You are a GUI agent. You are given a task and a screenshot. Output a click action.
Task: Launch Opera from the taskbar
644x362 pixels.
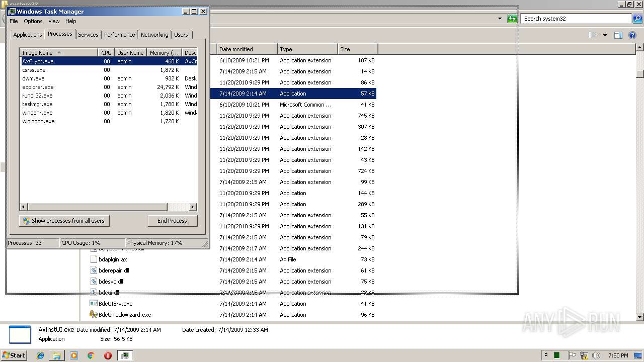point(108,355)
